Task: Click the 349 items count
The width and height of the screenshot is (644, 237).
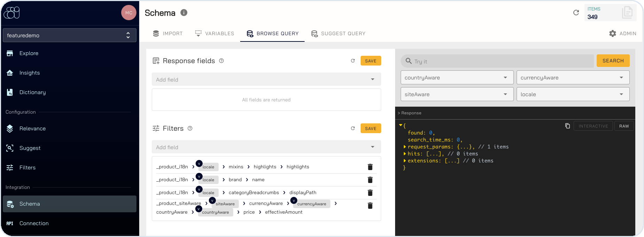Action: (592, 17)
